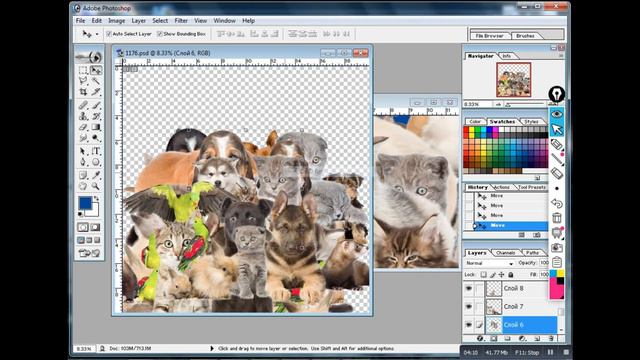Click the foreground blue color box
640x360 pixels.
pyautogui.click(x=85, y=203)
